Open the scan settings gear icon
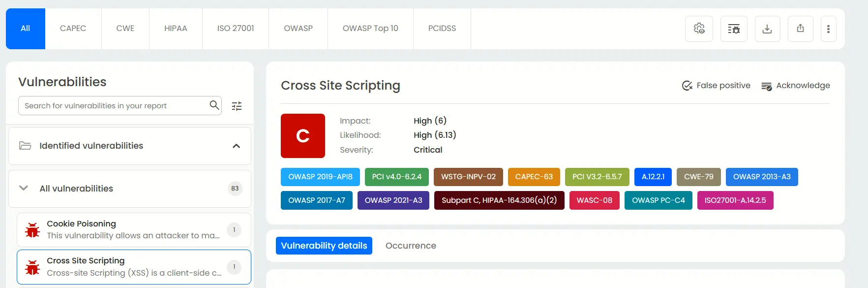 coord(699,29)
